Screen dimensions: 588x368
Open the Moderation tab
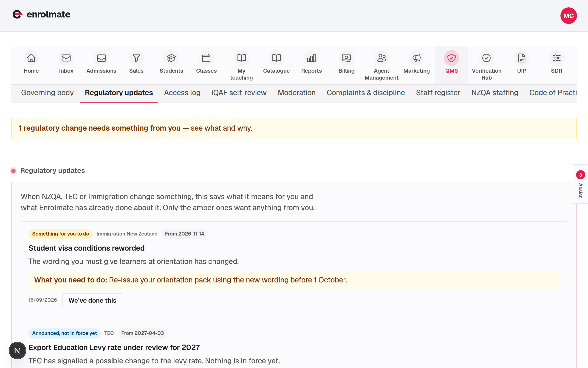coord(297,93)
